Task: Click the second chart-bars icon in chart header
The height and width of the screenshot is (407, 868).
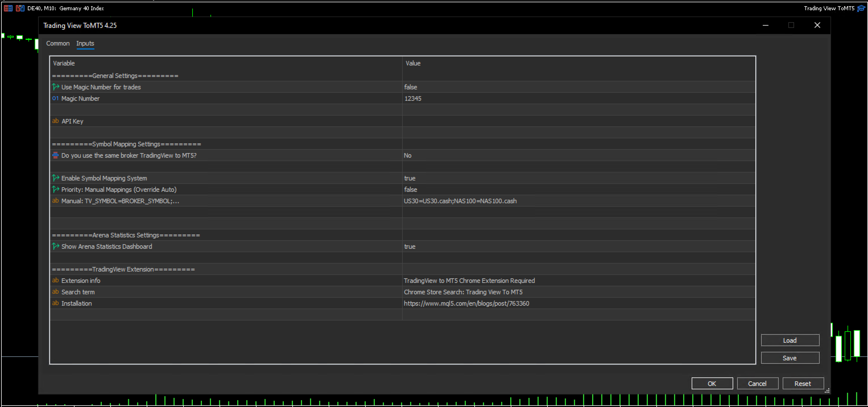Action: 20,9
